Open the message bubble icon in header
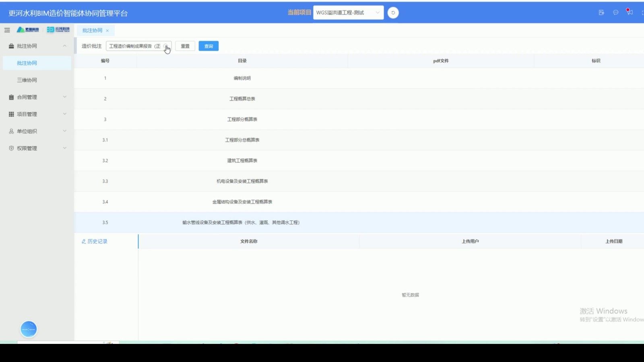Screen dimensions: 644x362 point(615,12)
